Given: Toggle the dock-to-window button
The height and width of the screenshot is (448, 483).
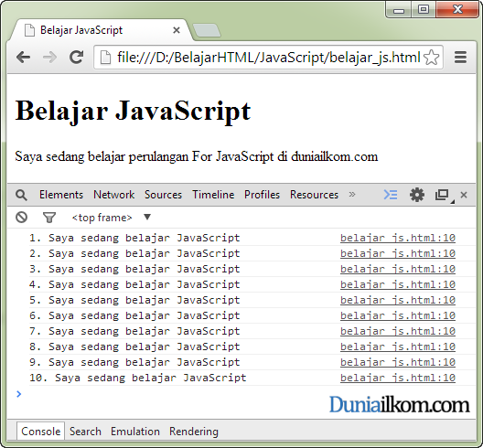Looking at the screenshot, I should pos(444,196).
